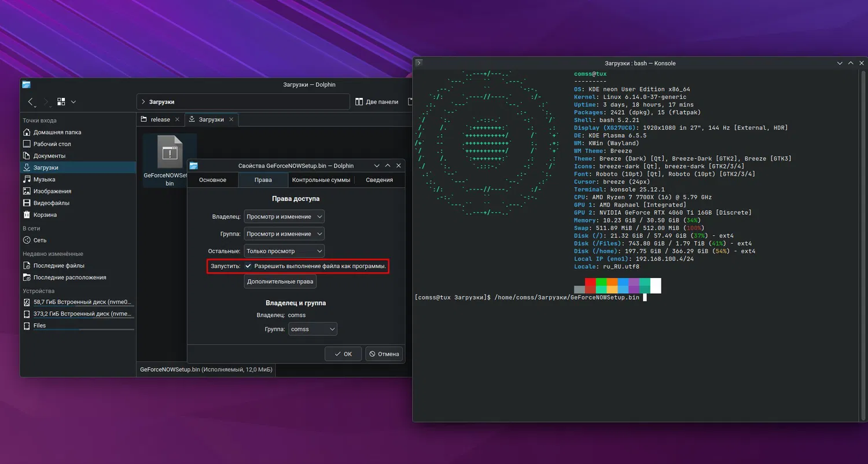The image size is (868, 464).
Task: Open Последние файлы in the sidebar
Action: point(78,265)
